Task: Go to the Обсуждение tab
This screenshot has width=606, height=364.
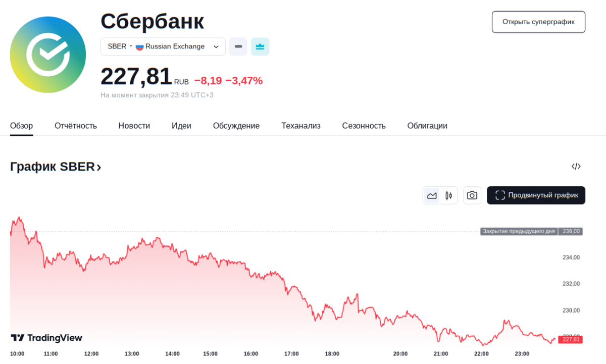Action: click(x=236, y=126)
